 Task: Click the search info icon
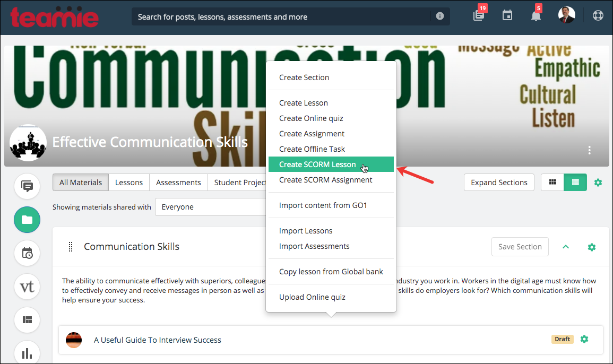pos(440,16)
